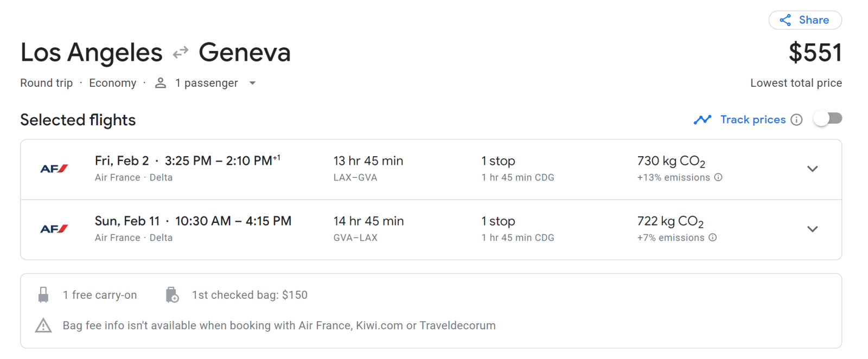Click the checked bag icon

[172, 295]
